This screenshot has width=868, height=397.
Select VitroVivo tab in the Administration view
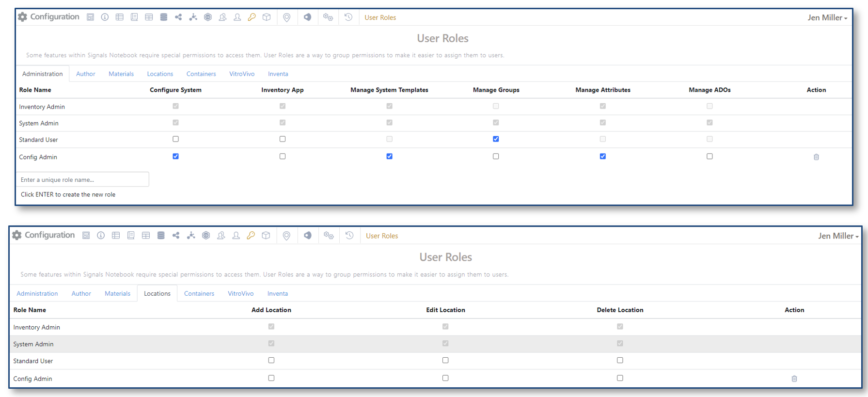242,74
